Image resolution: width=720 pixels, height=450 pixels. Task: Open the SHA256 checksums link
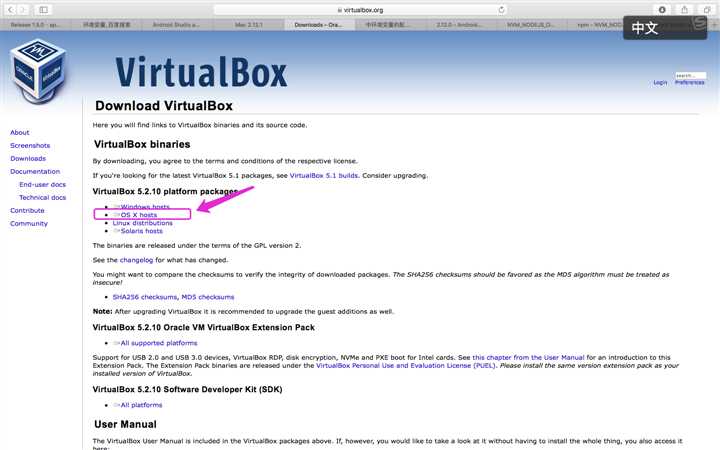tap(145, 297)
